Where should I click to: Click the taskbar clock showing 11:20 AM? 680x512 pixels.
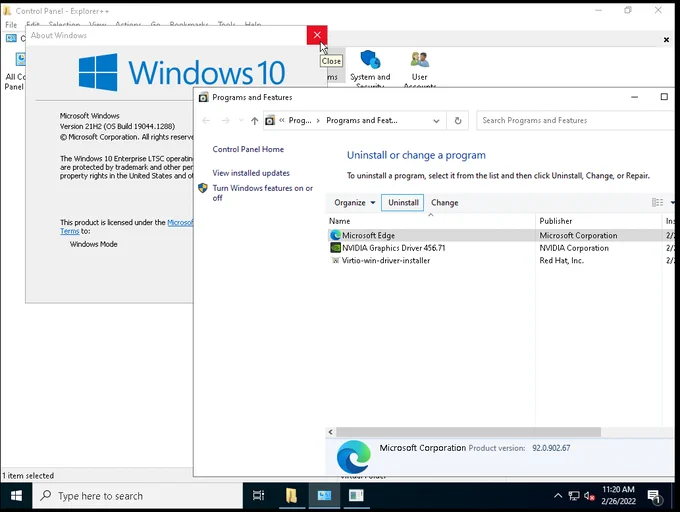[618, 496]
